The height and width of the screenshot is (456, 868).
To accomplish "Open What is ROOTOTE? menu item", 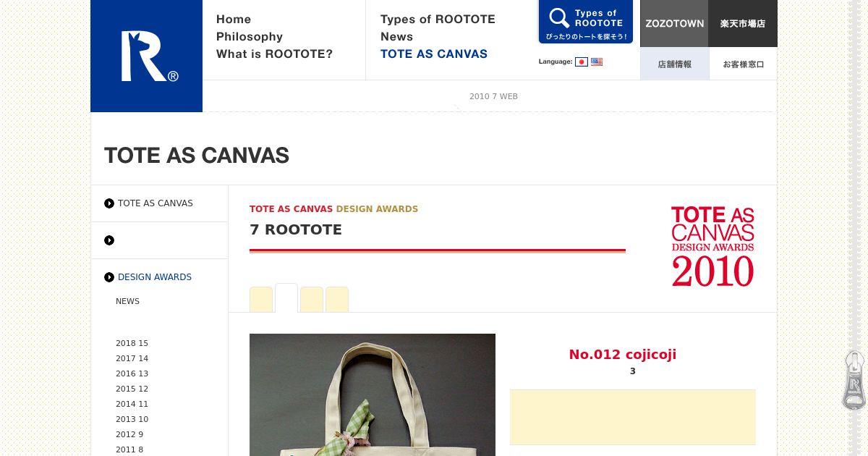I will click(274, 54).
